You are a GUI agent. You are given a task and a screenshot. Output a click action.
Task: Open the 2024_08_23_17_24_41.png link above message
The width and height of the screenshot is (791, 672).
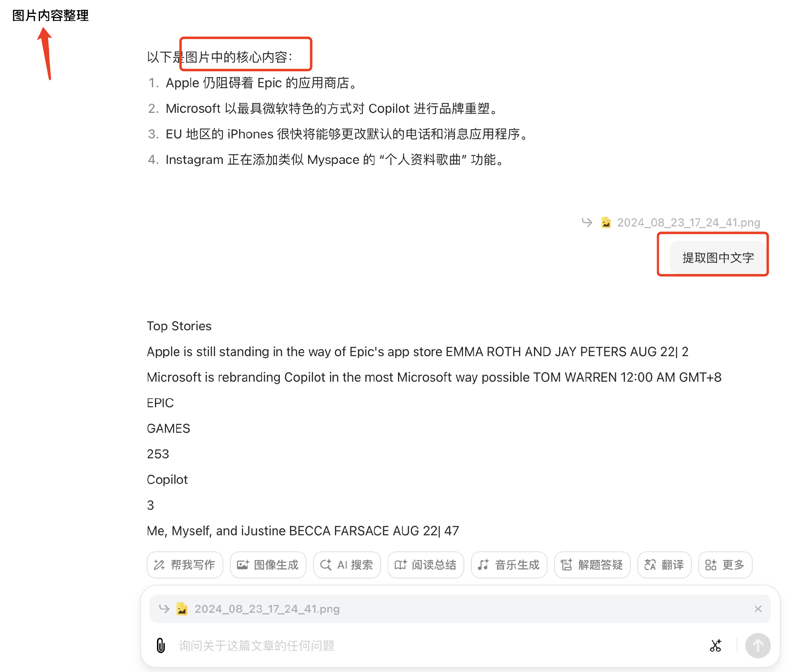pyautogui.click(x=688, y=222)
